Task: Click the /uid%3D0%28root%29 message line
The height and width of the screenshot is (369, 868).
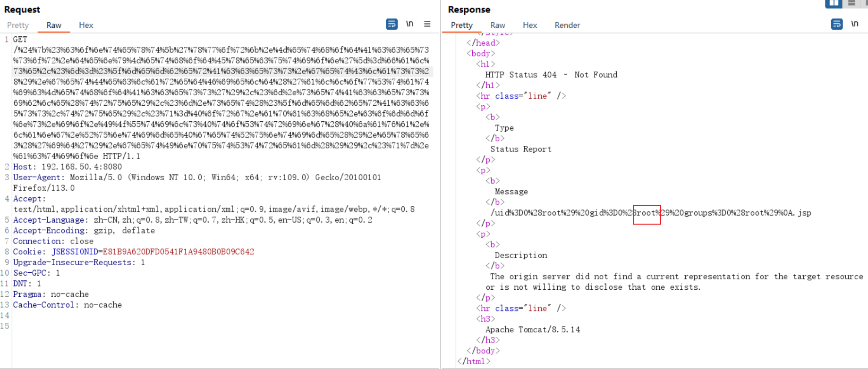Action: point(651,213)
